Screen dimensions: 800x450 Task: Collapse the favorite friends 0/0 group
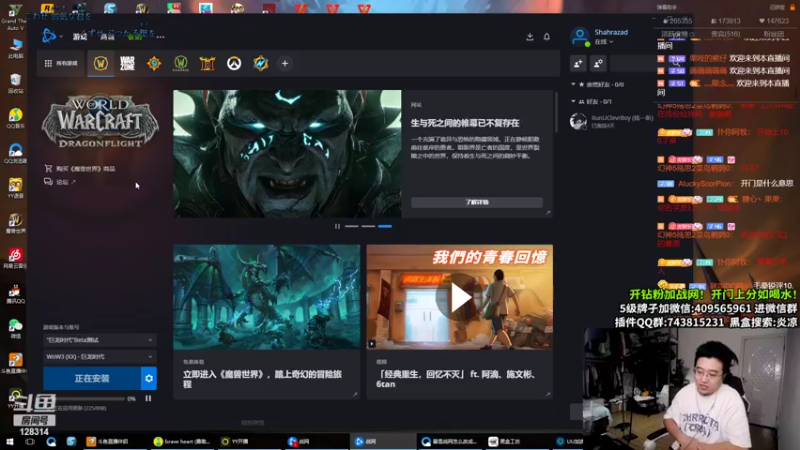tap(573, 84)
